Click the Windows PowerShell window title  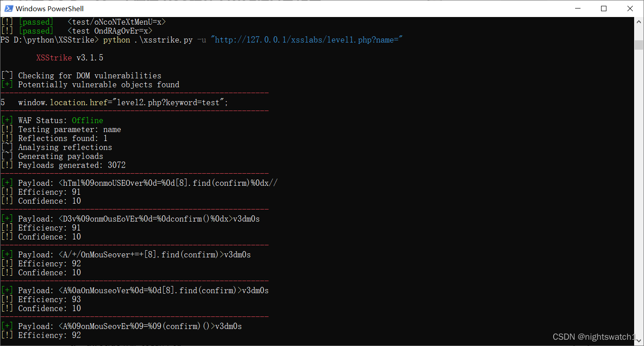pyautogui.click(x=50, y=9)
